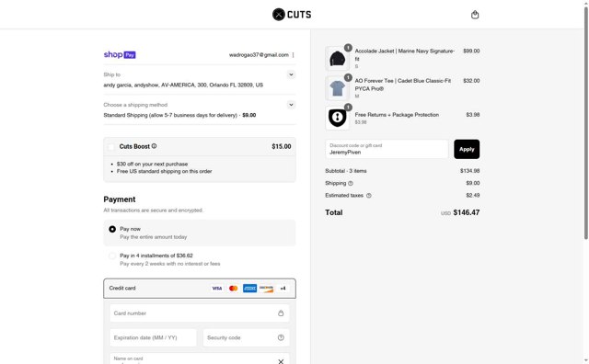Click the Expiration date field
The width and height of the screenshot is (589, 364).
click(153, 337)
